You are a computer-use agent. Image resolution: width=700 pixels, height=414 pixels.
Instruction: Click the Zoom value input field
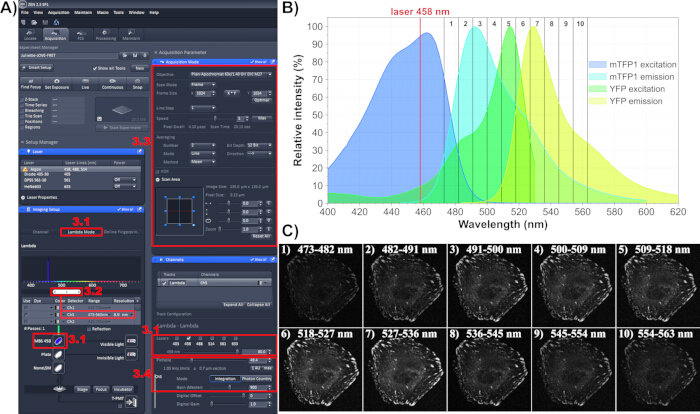pyautogui.click(x=249, y=229)
